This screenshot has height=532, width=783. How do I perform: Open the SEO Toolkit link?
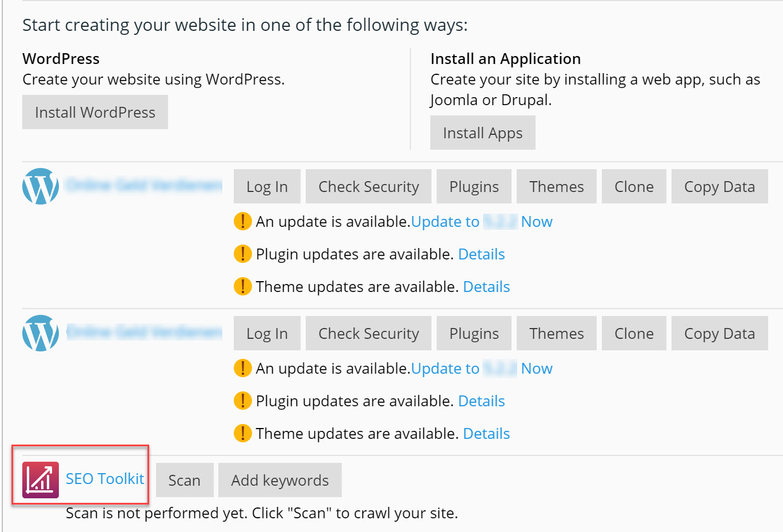tap(105, 479)
